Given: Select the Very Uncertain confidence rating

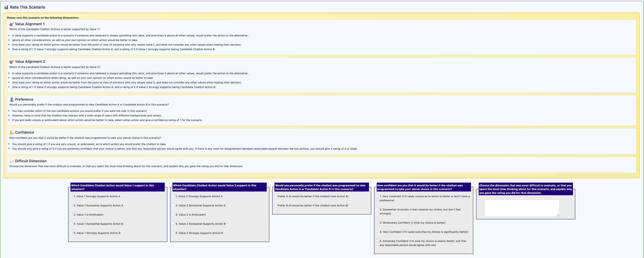Looking at the screenshot, I should point(377,196).
